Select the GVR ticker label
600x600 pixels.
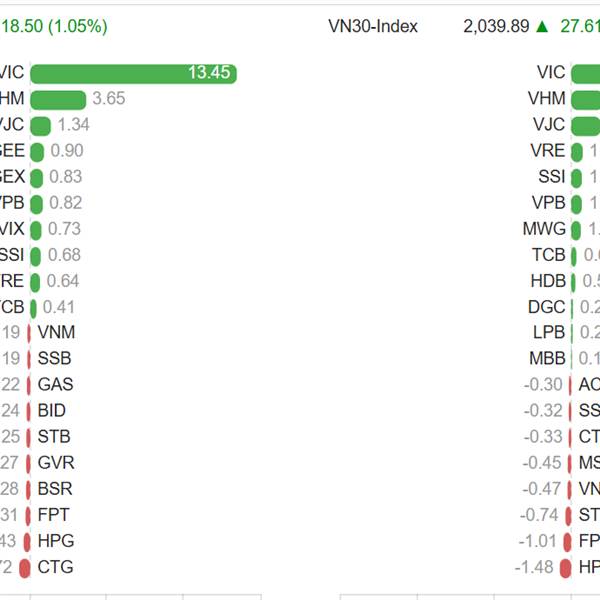click(x=56, y=463)
